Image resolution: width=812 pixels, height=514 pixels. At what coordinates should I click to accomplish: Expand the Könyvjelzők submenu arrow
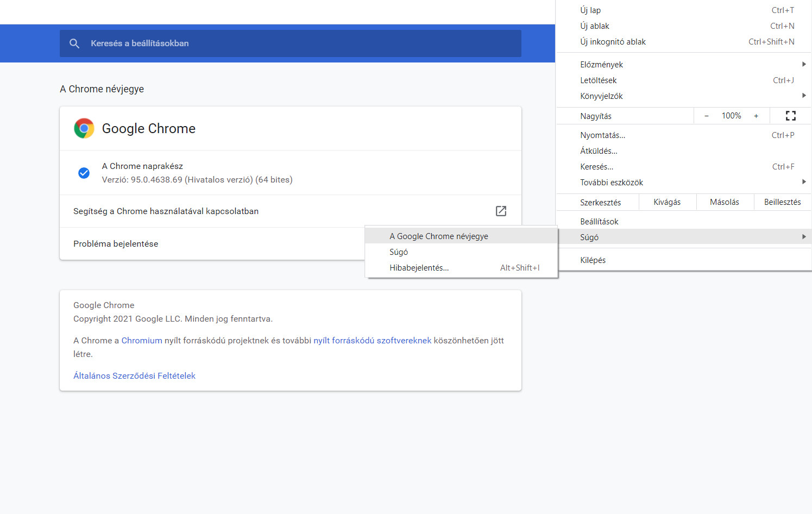tap(804, 96)
